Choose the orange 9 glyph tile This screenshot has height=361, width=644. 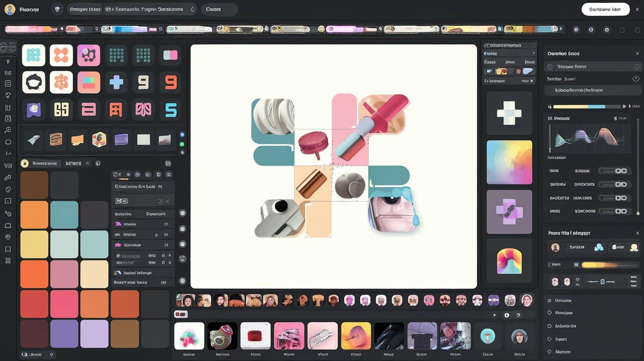tap(170, 82)
